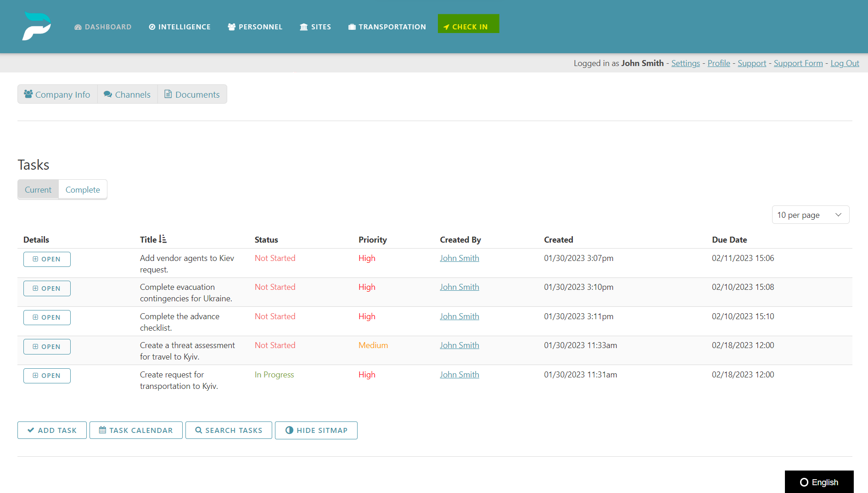Click the company logo

click(37, 26)
